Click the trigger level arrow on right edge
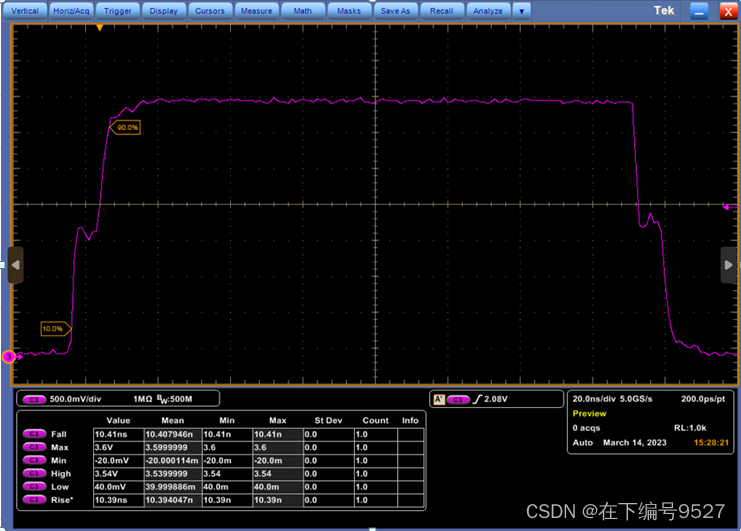This screenshot has height=531, width=741. (x=729, y=207)
